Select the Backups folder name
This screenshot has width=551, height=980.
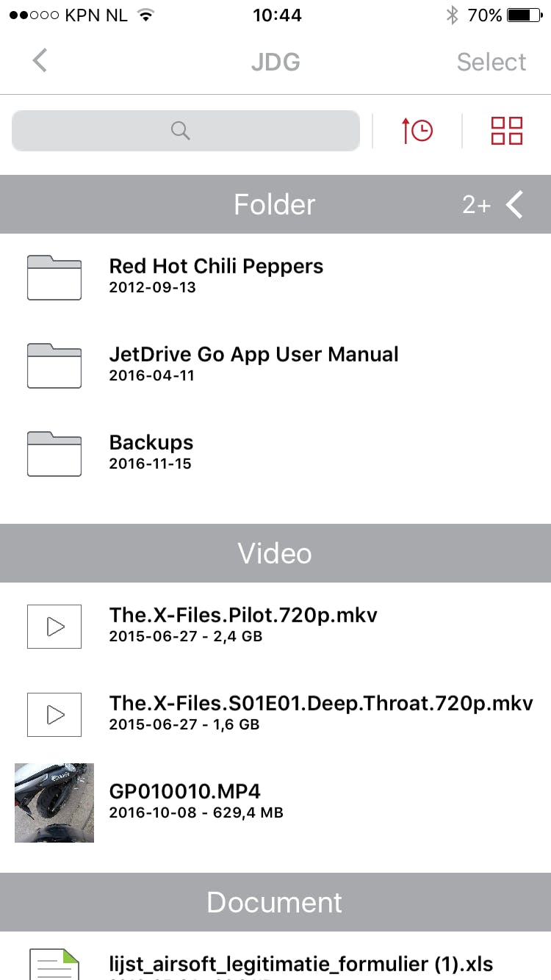pos(151,443)
